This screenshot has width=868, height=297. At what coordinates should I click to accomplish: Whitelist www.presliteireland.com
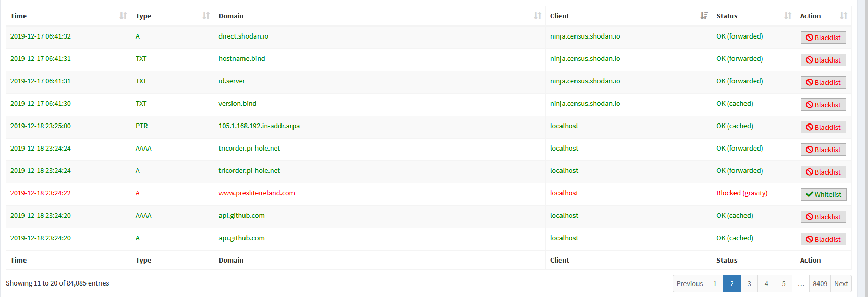pyautogui.click(x=824, y=194)
